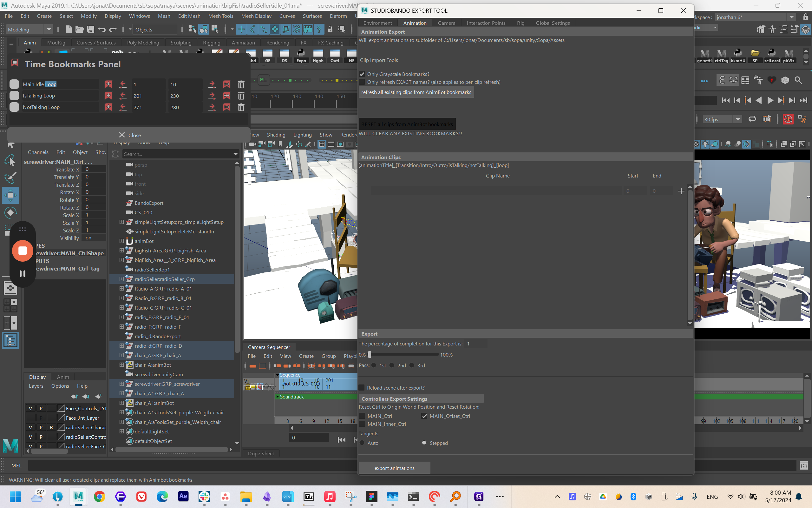812x508 pixels.
Task: Check the MAIN_Inner_Ctrl option
Action: [362, 424]
